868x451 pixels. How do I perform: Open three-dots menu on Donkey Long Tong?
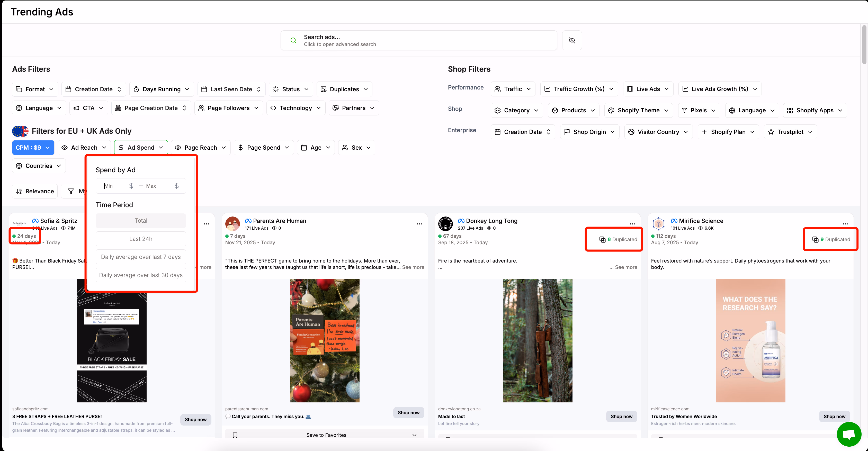tap(632, 224)
